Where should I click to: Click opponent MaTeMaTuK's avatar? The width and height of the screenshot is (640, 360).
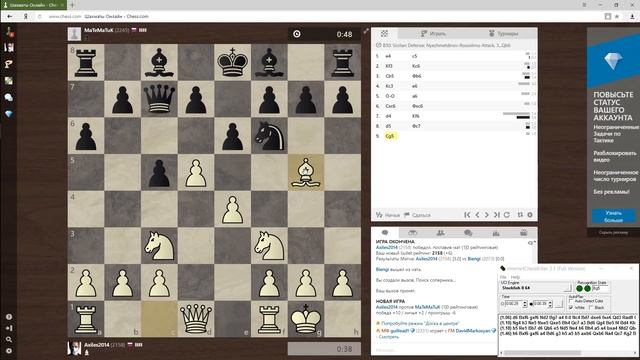click(74, 34)
